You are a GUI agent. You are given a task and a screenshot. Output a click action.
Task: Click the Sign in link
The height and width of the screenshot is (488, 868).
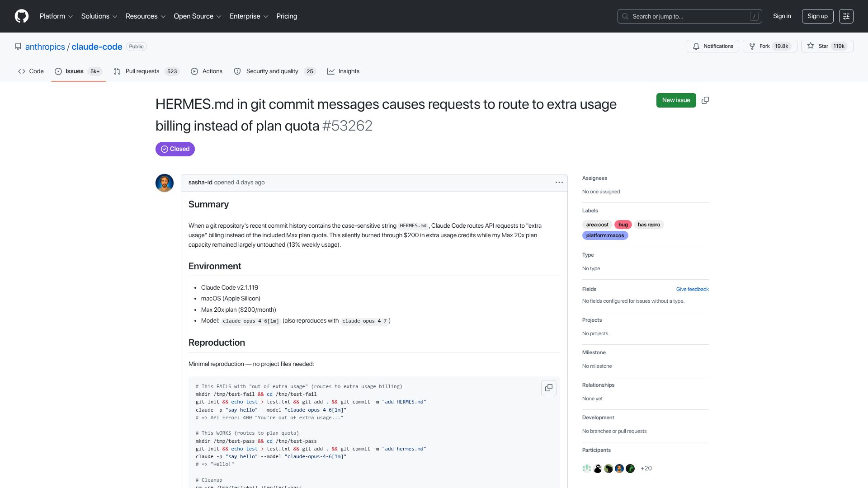(782, 16)
